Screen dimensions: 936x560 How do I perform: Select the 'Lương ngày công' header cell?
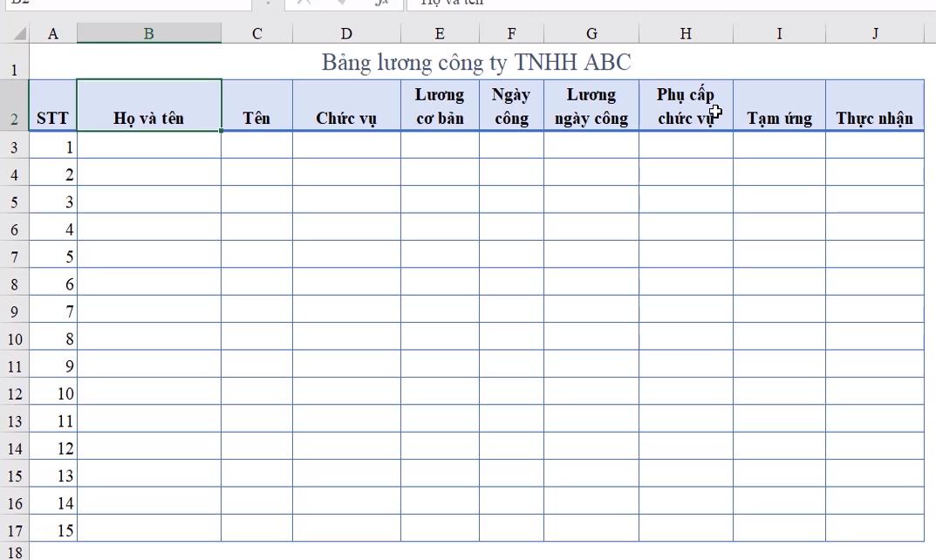[x=591, y=105]
